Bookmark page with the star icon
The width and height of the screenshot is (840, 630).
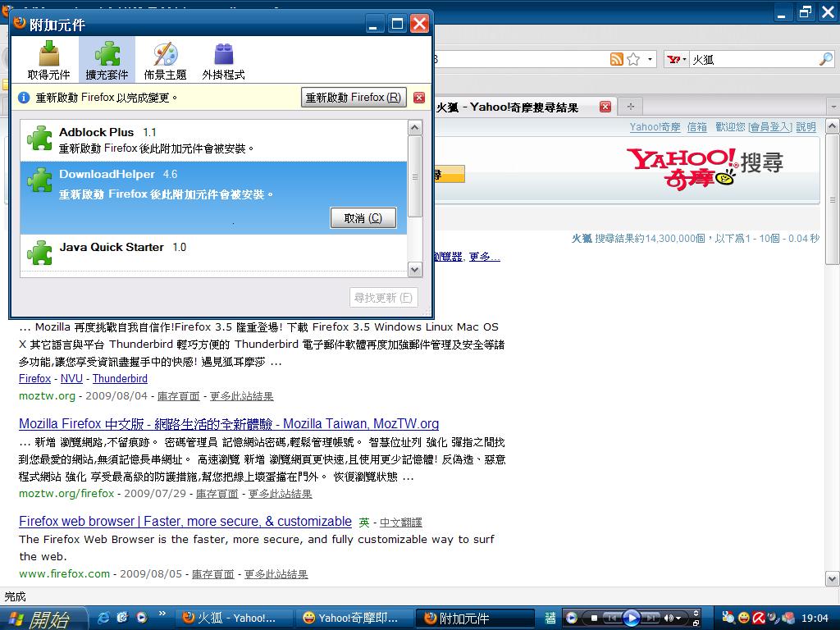[633, 59]
